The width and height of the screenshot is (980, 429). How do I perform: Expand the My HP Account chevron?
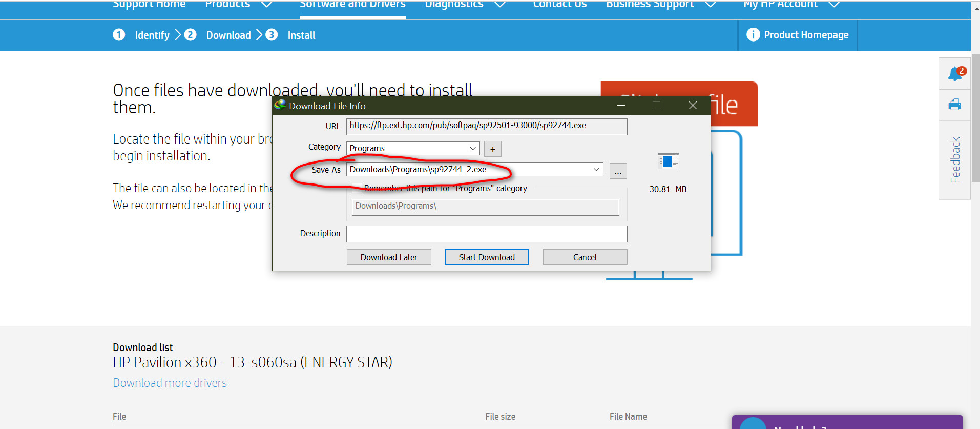point(834,5)
